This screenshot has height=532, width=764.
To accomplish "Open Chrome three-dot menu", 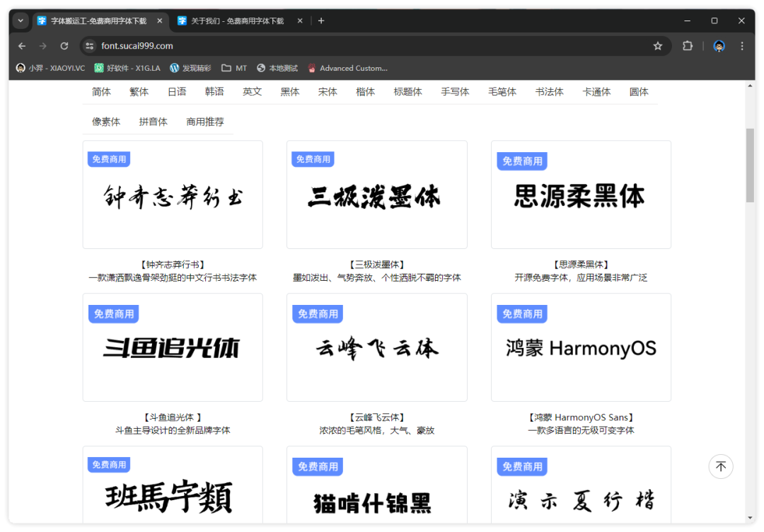I will click(x=742, y=46).
